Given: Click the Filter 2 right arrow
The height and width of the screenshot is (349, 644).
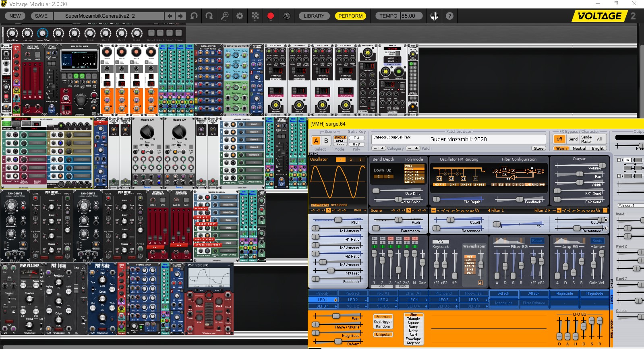Looking at the screenshot, I should [549, 210].
